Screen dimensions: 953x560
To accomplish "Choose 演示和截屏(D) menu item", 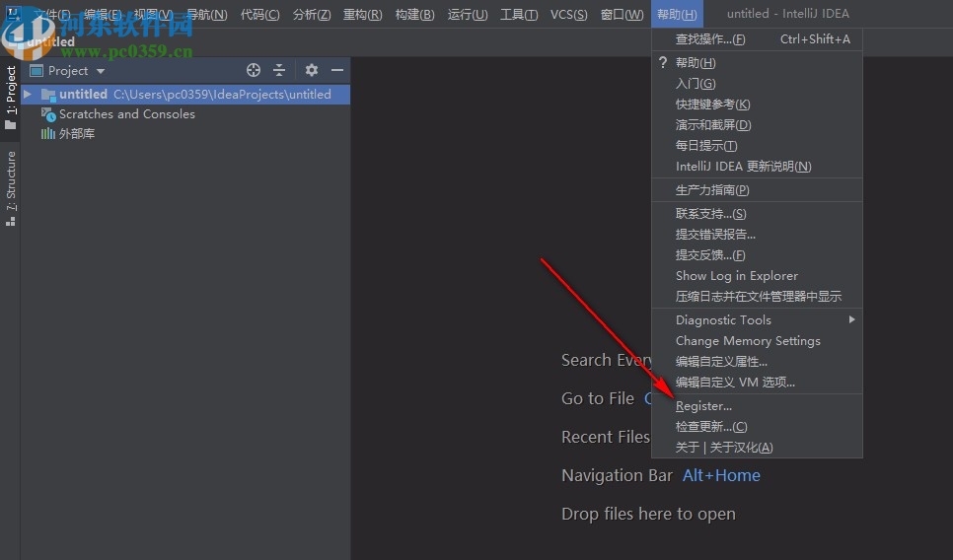I will [x=757, y=125].
